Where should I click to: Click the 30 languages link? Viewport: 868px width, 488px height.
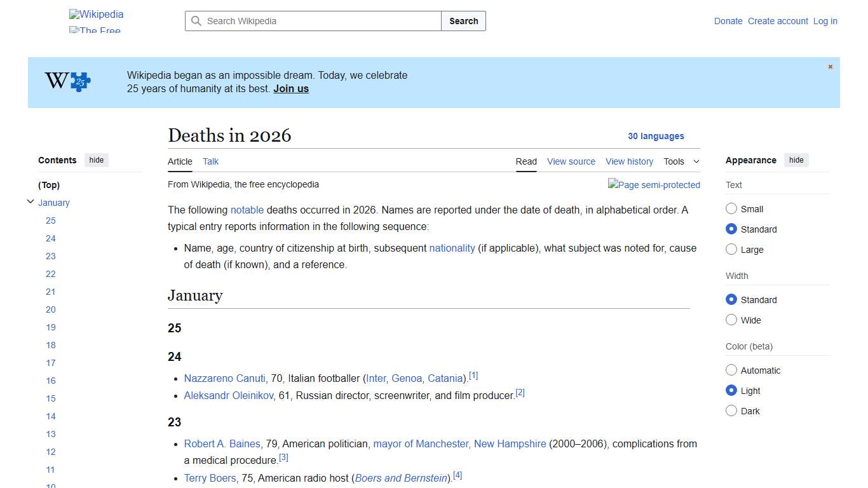tap(656, 136)
